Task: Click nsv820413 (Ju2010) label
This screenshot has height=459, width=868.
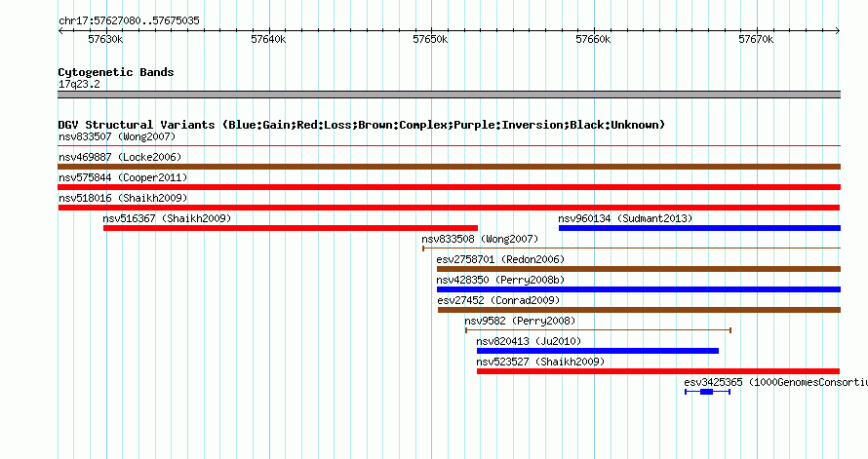Action: (530, 341)
